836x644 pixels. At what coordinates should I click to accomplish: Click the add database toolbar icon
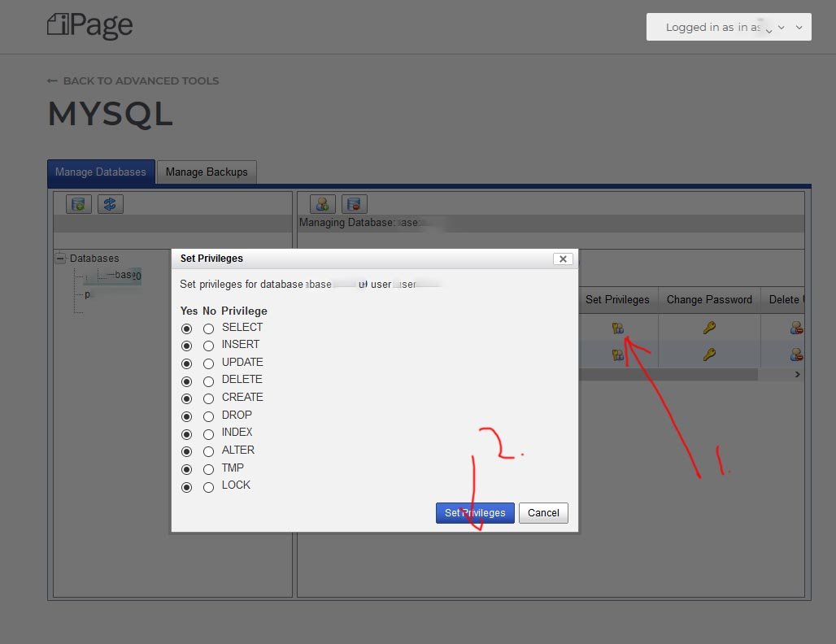[x=78, y=204]
